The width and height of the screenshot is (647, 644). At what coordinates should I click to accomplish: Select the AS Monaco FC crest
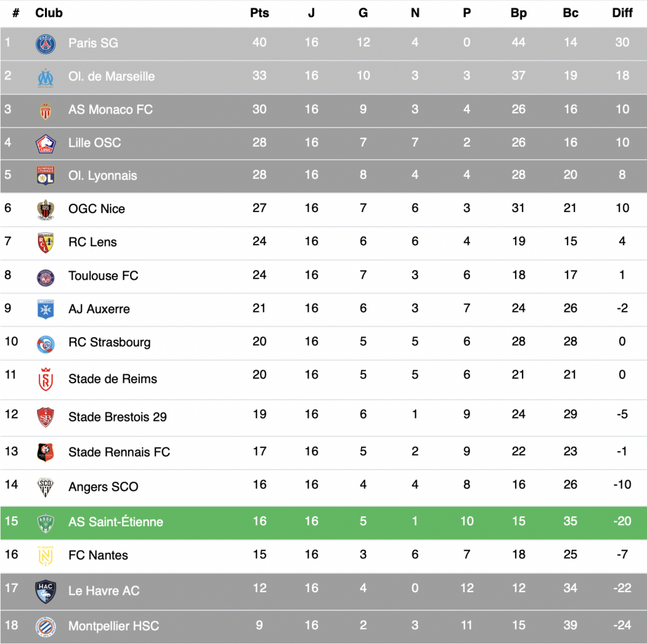click(x=46, y=110)
